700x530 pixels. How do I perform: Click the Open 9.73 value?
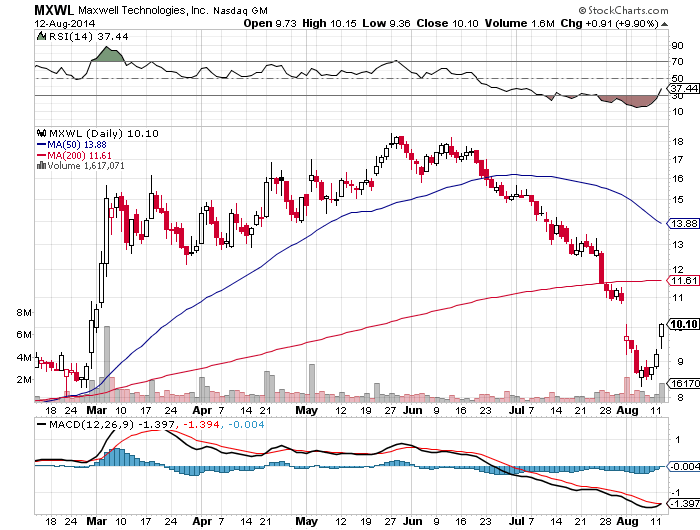(x=270, y=23)
